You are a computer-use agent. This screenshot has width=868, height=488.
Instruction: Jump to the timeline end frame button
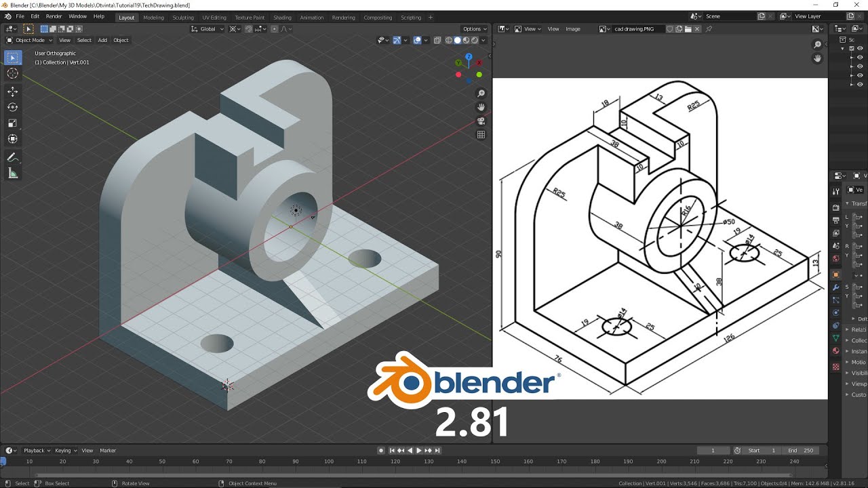tap(437, 451)
